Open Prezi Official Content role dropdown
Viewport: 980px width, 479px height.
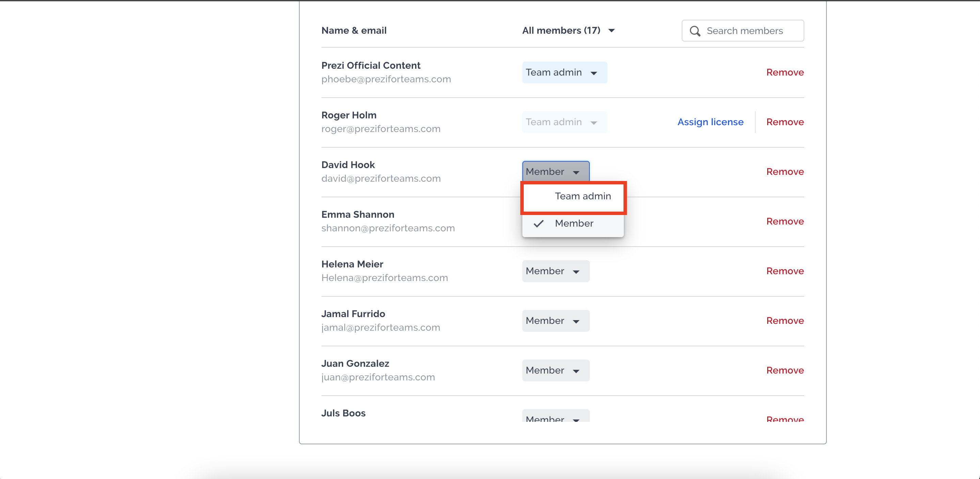click(x=564, y=72)
